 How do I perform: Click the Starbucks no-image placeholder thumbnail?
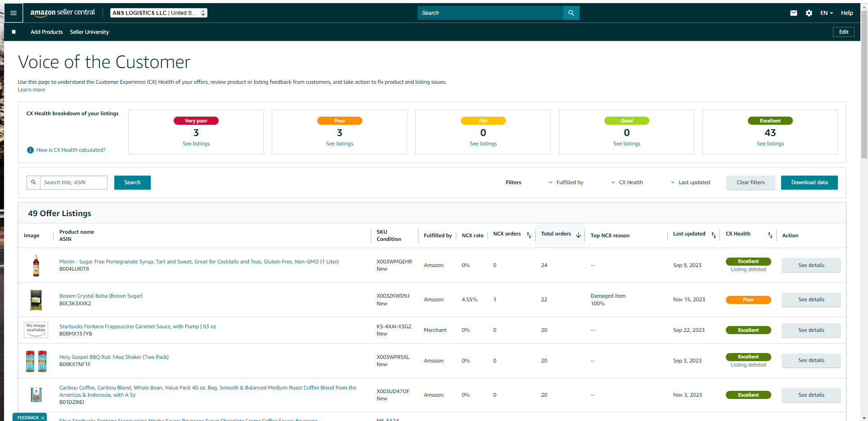36,330
